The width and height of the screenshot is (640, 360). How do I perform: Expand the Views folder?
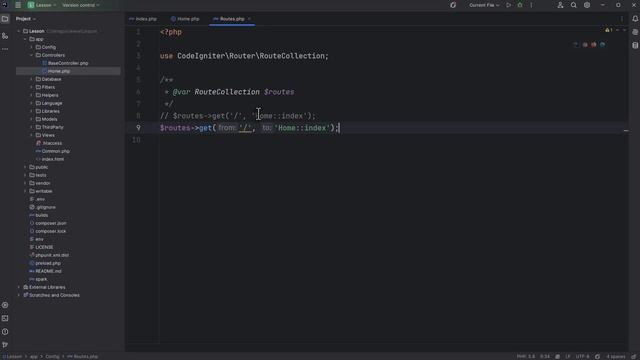(31, 135)
